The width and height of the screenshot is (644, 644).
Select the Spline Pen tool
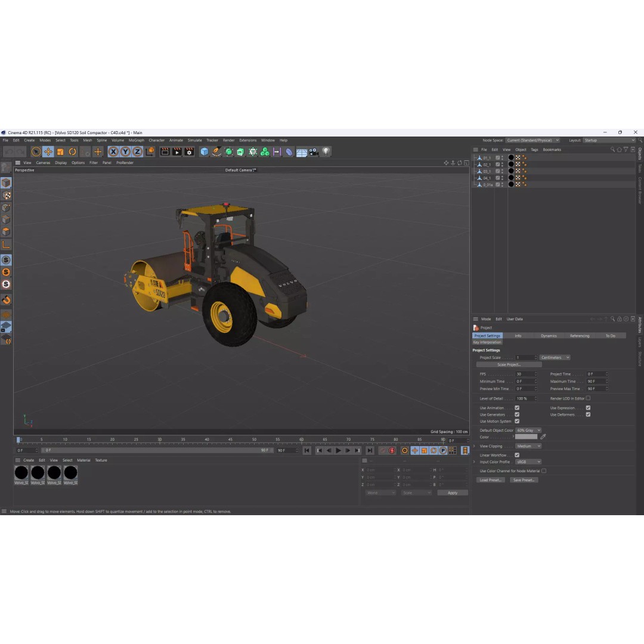pyautogui.click(x=216, y=152)
